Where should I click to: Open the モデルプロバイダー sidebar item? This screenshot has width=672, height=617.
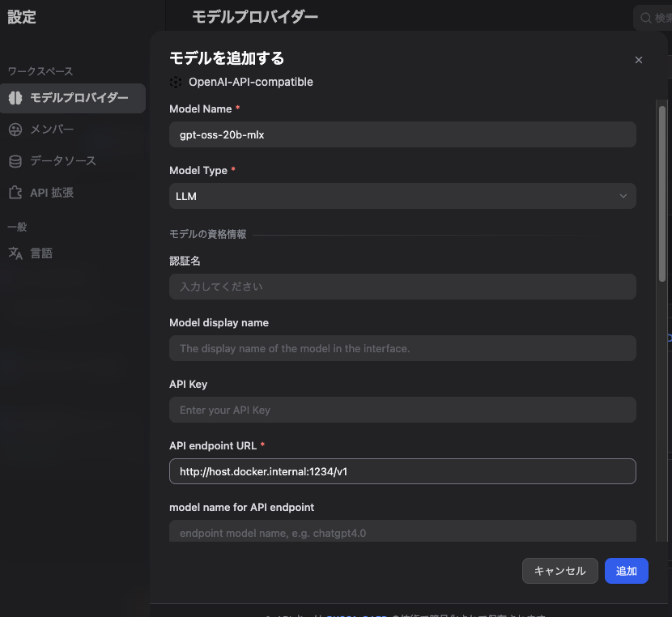tap(73, 98)
